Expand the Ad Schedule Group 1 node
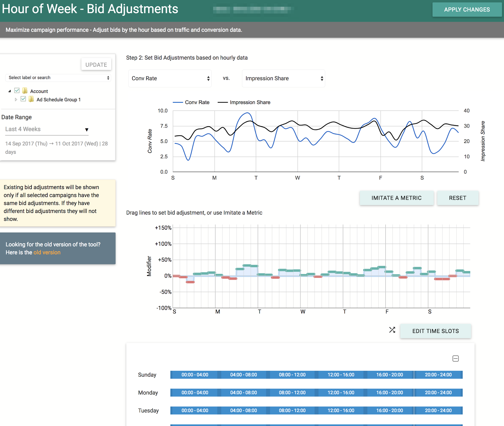Screen dimensions: 504x426 coord(16,100)
